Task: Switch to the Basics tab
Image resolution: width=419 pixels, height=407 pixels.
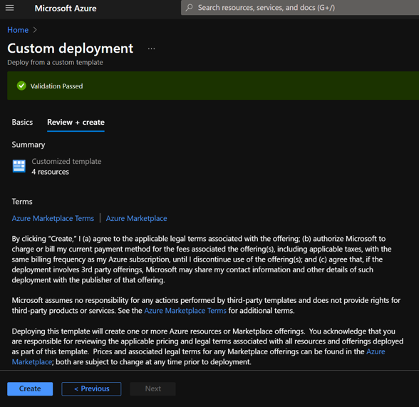Action: point(22,122)
